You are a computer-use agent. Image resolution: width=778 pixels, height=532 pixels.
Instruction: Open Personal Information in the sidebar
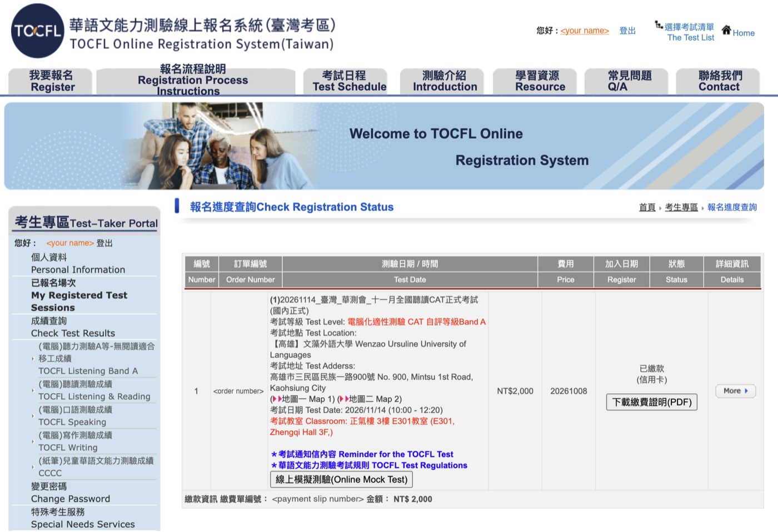click(x=78, y=264)
